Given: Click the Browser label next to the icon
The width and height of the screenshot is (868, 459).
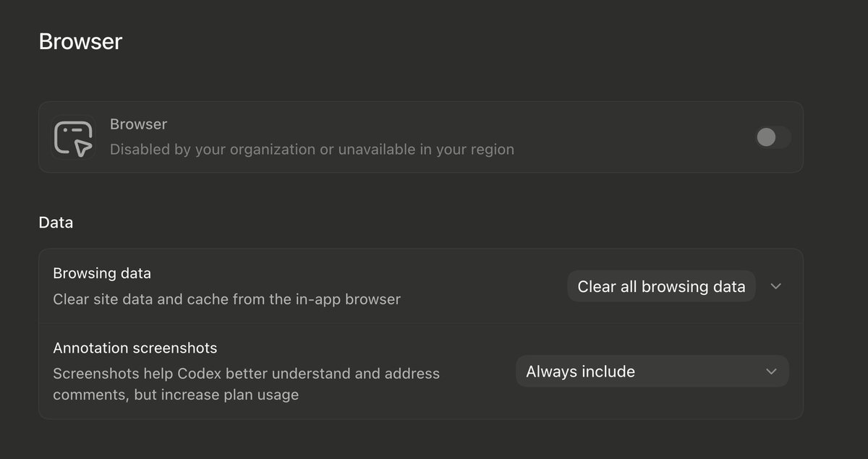Looking at the screenshot, I should [x=138, y=124].
